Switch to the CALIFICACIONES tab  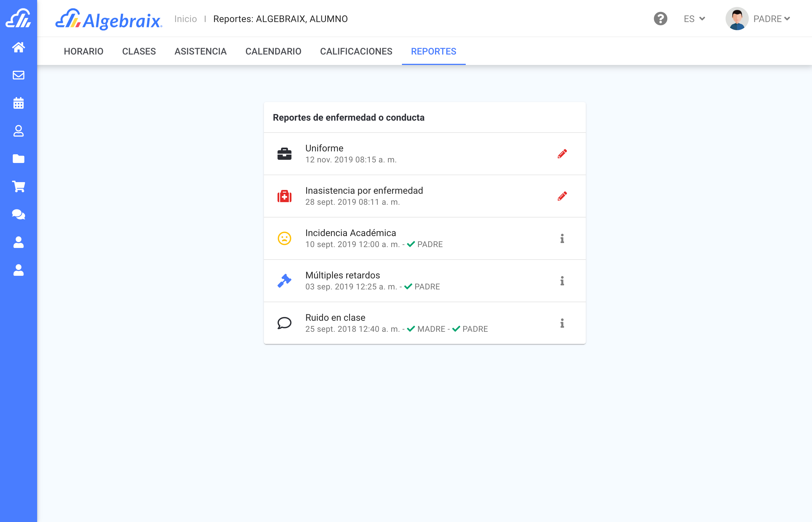pyautogui.click(x=356, y=51)
